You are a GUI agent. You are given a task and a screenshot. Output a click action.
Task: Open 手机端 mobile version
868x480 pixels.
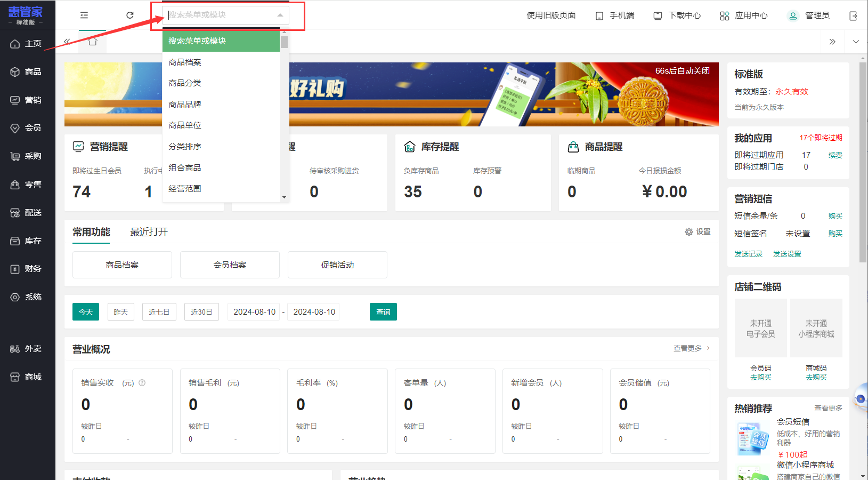pyautogui.click(x=615, y=15)
